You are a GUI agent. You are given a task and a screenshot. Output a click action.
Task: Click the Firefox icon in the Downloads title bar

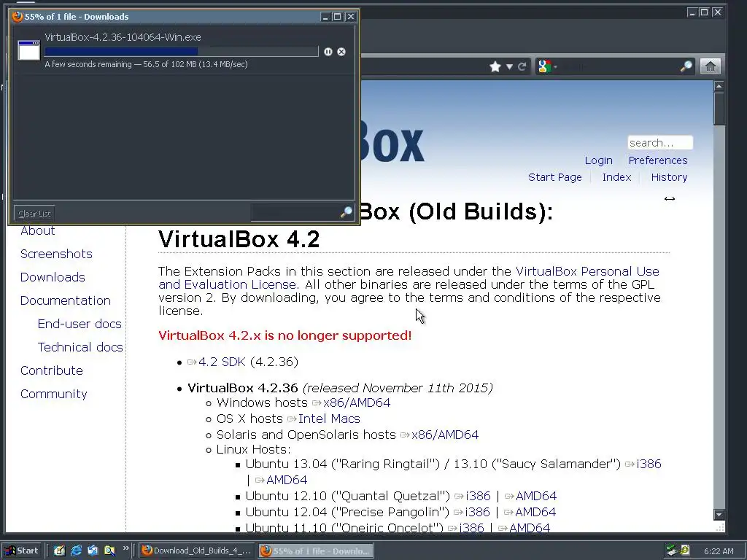click(x=18, y=17)
